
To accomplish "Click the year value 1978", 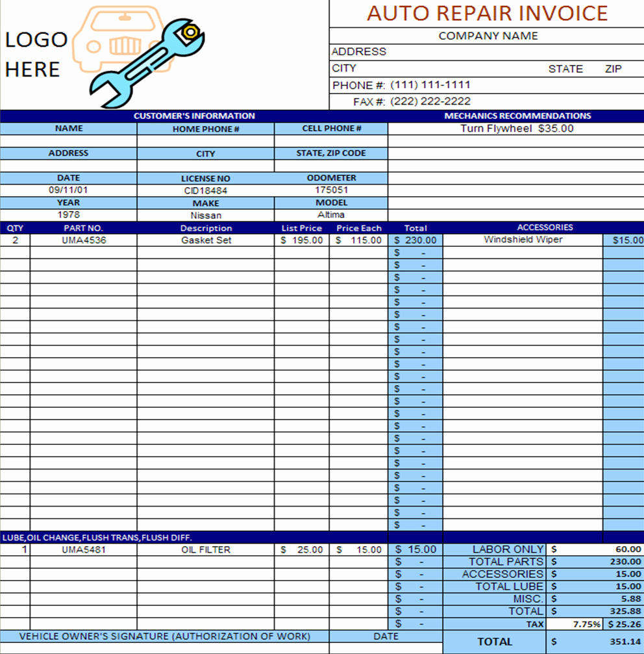I will 68,215.
